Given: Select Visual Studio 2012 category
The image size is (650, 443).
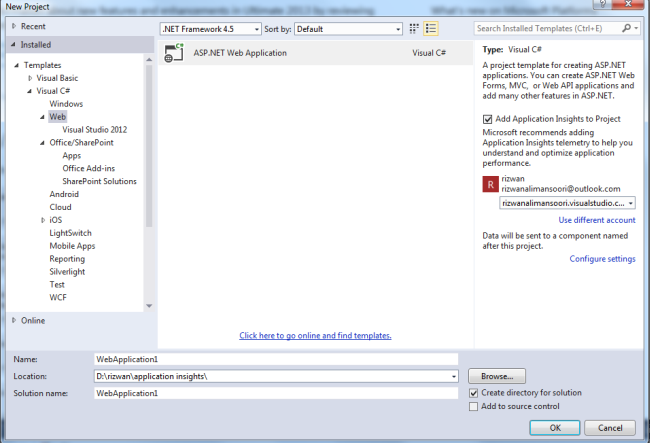Looking at the screenshot, I should [x=95, y=130].
